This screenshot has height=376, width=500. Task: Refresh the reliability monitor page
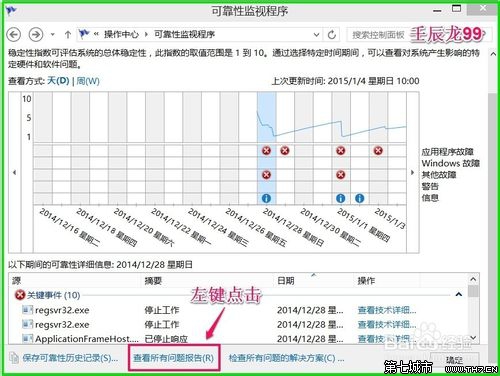tap(331, 35)
